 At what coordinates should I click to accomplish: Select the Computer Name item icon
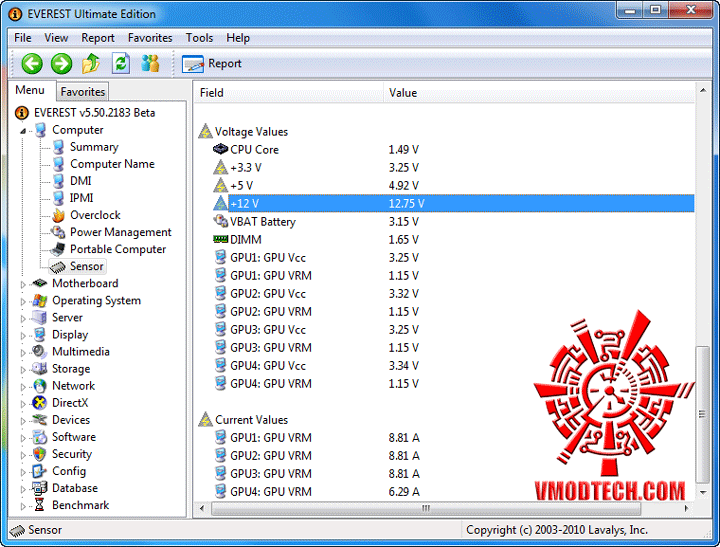pyautogui.click(x=58, y=164)
